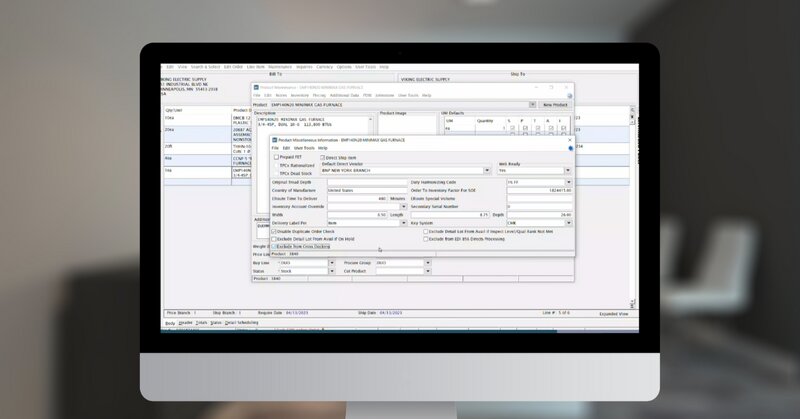Viewport: 800px width, 419px height.
Task: Open the Maintenance menu in the main order window
Action: coord(280,67)
